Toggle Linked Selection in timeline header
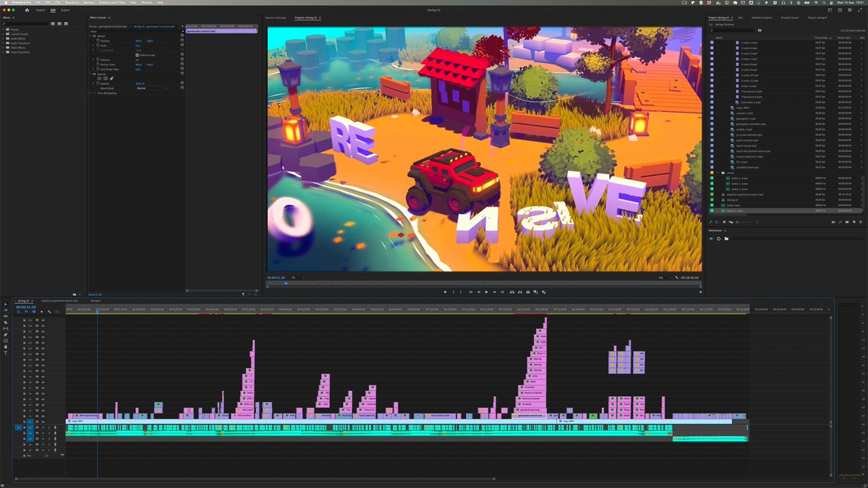Image resolution: width=868 pixels, height=488 pixels. click(34, 312)
